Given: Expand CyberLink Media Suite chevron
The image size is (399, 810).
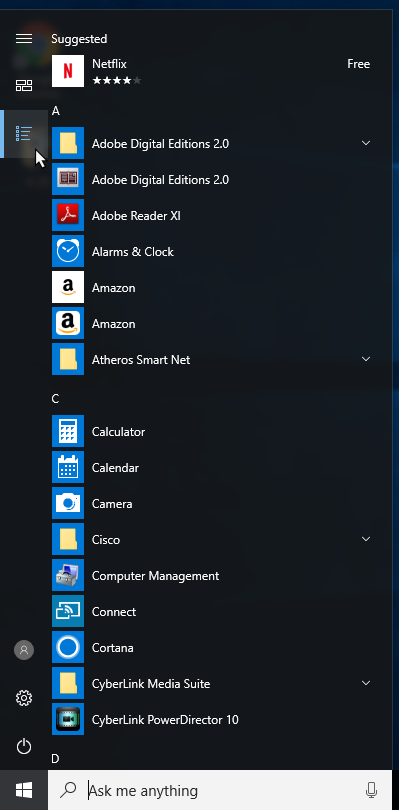Looking at the screenshot, I should 366,683.
